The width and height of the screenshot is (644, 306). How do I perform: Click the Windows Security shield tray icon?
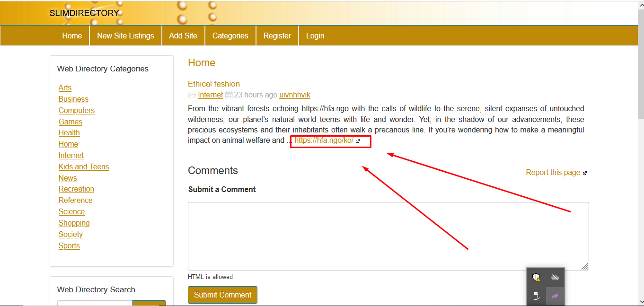[x=536, y=278]
